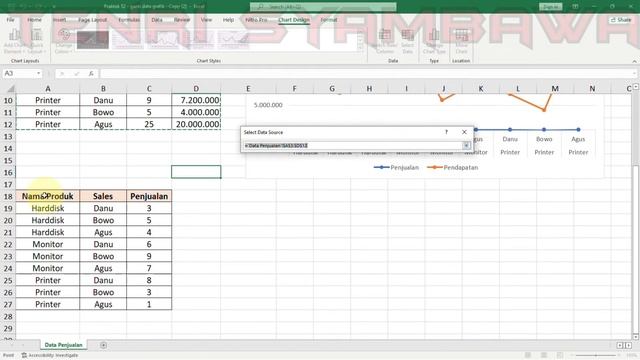
Task: Open the File menu
Action: (11, 20)
